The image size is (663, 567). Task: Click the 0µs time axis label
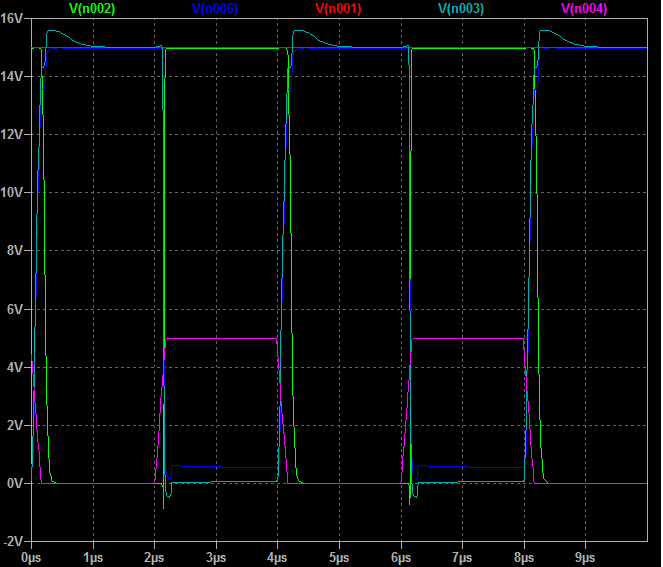[x=31, y=558]
